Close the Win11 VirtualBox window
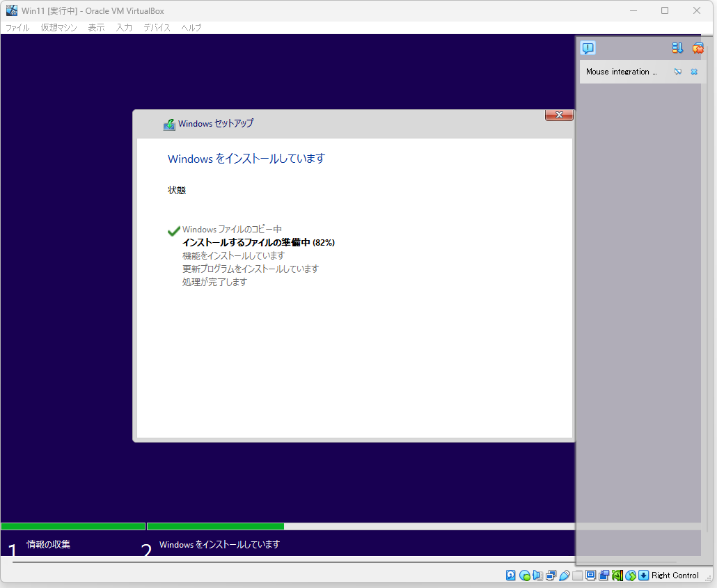This screenshot has width=717, height=588. coord(696,10)
